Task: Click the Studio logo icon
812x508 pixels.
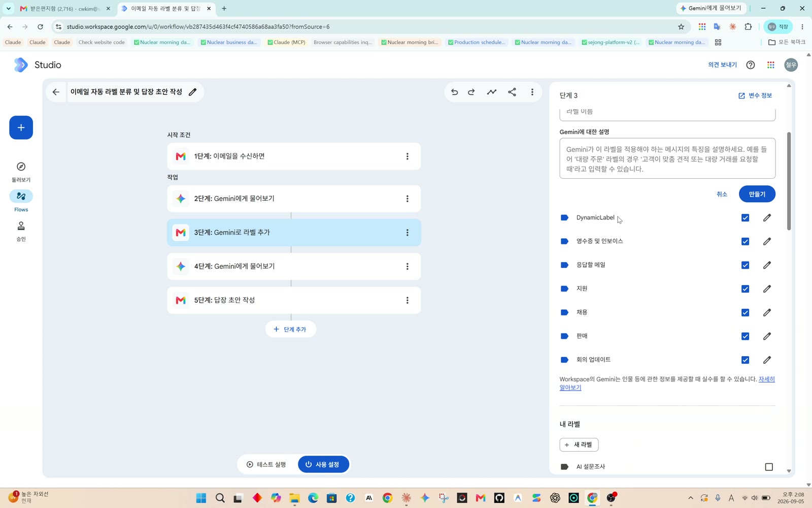Action: pyautogui.click(x=21, y=65)
